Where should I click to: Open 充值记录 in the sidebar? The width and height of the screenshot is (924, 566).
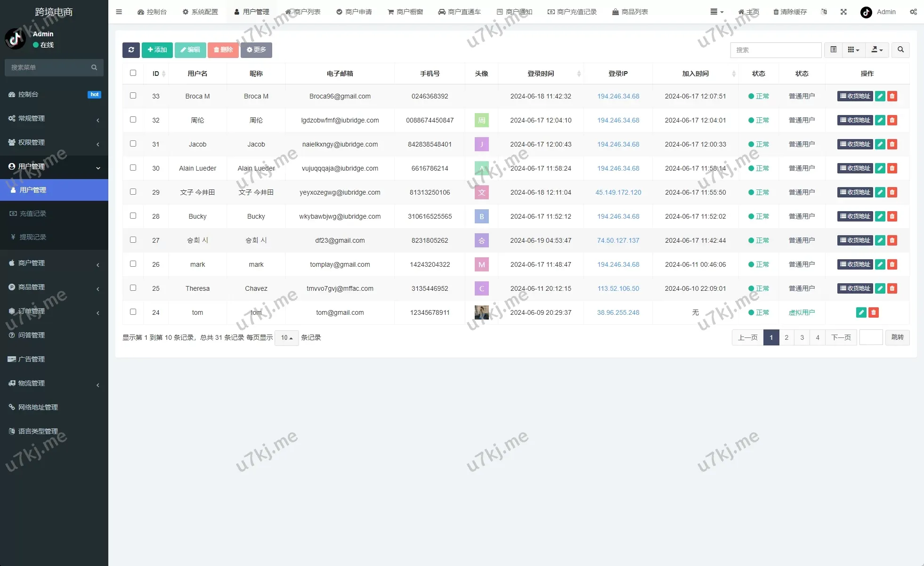33,213
